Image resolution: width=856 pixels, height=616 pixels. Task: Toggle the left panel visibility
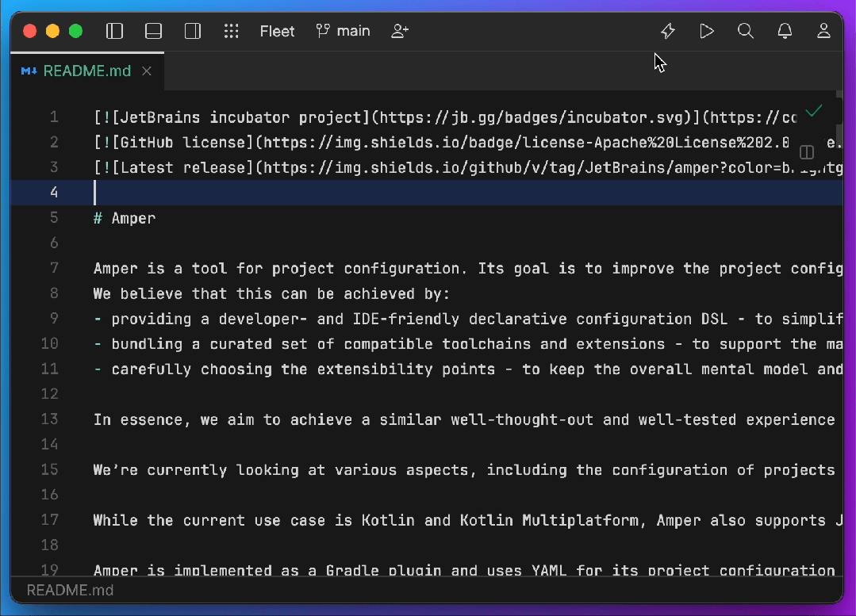click(114, 31)
